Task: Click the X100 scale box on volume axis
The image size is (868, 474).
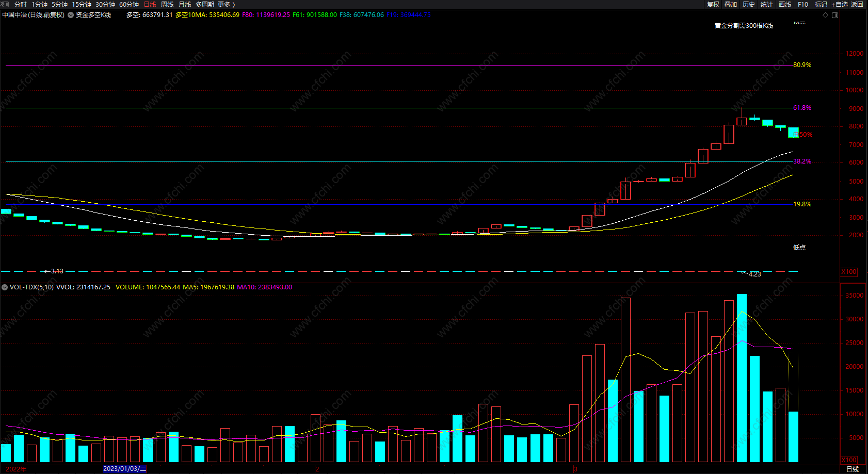Action: point(849,460)
